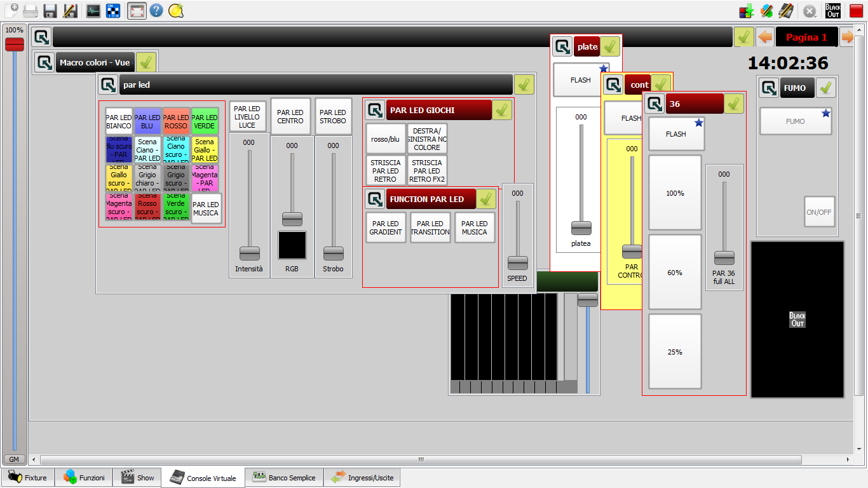
Task: Collapse the PAR LED GIOCHI frame
Action: pos(375,110)
